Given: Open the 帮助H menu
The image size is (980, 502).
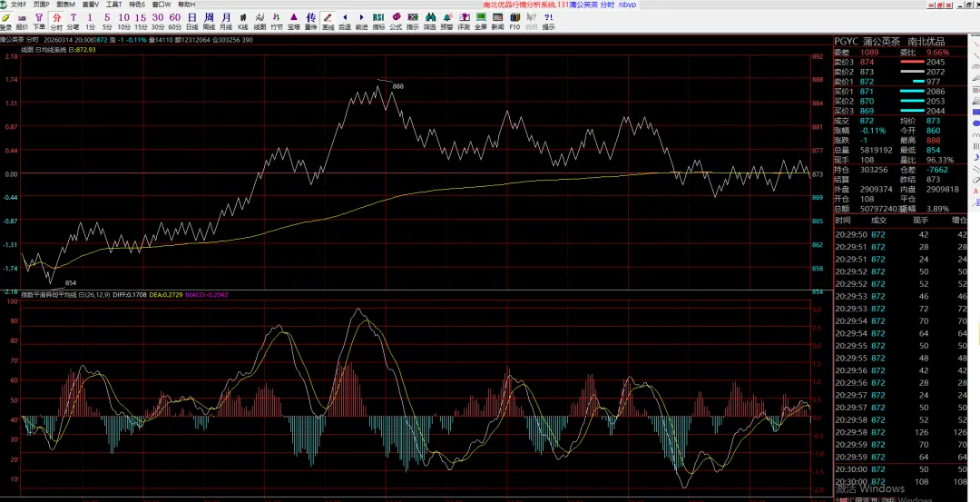Looking at the screenshot, I should 186,5.
